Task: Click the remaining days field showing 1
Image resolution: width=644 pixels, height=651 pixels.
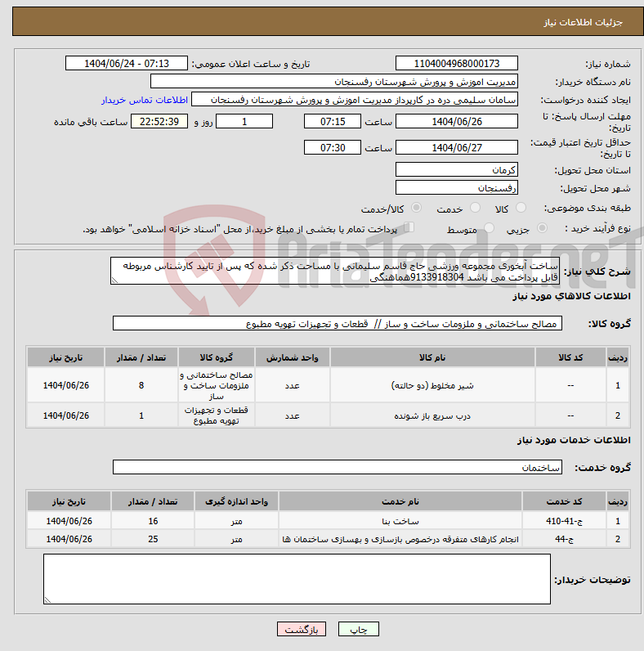Action: [244, 122]
